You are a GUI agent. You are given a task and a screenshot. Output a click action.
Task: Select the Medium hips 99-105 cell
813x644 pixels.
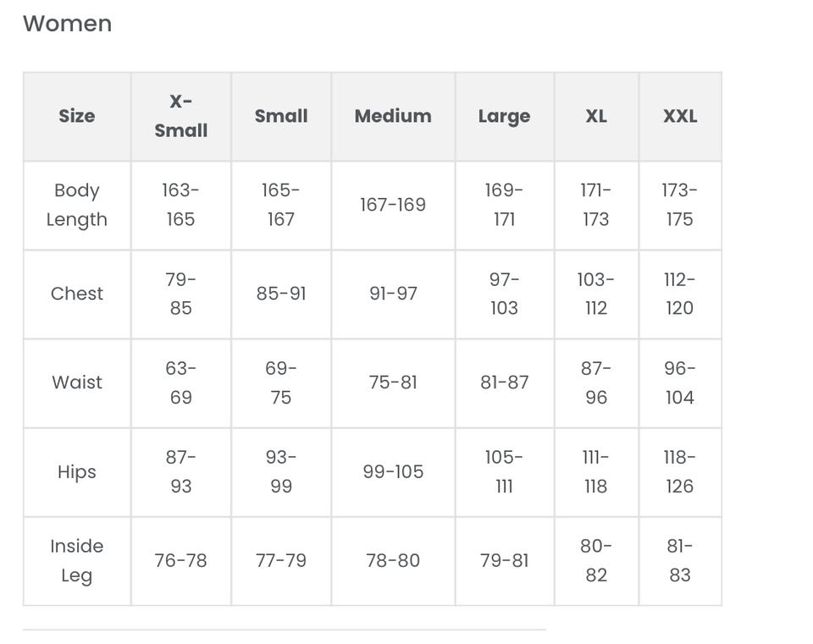[393, 472]
